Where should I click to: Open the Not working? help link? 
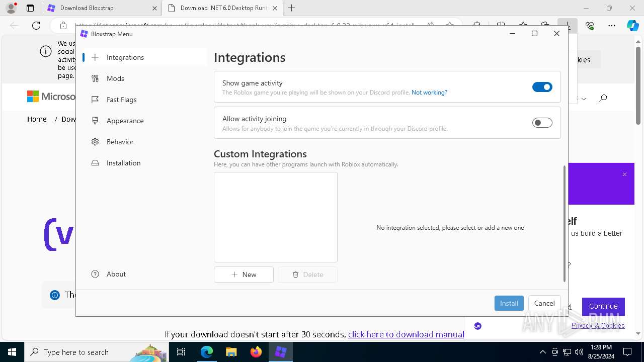429,93
